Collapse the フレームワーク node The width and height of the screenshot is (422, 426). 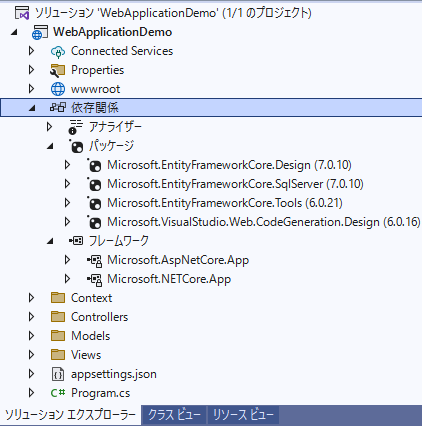(50, 241)
